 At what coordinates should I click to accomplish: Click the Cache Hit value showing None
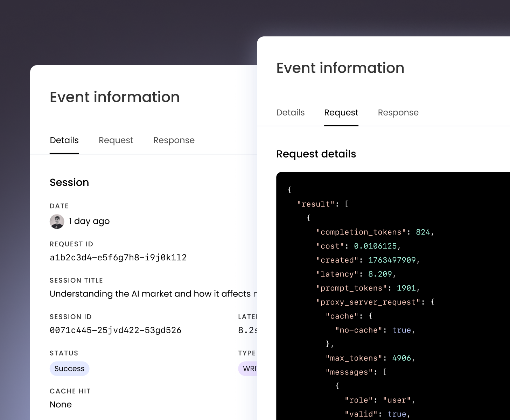pyautogui.click(x=61, y=404)
